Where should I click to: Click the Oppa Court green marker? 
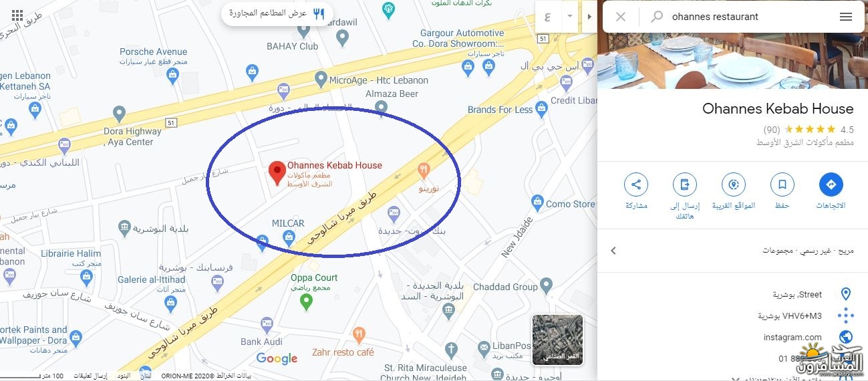[307, 302]
